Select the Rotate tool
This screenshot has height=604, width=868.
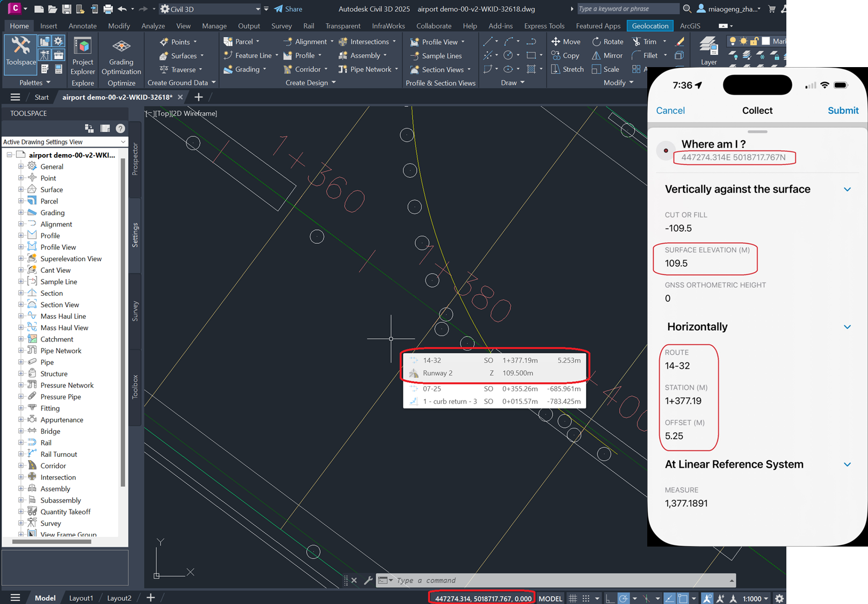(x=607, y=41)
